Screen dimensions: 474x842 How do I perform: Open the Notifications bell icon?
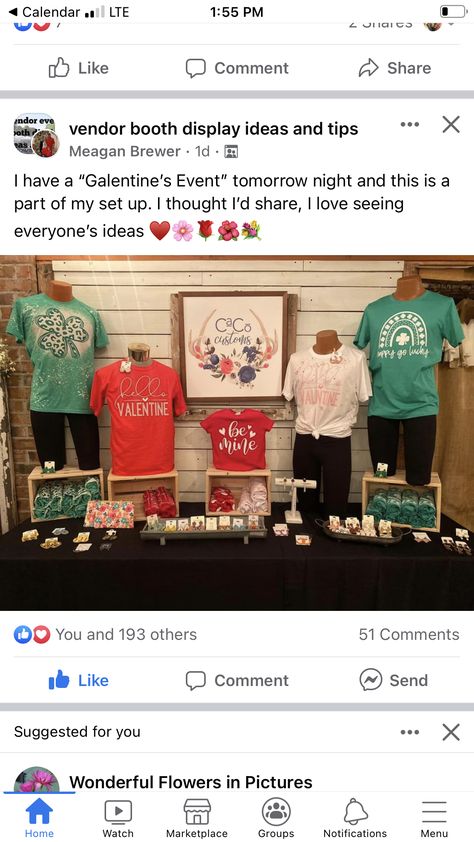point(355,811)
